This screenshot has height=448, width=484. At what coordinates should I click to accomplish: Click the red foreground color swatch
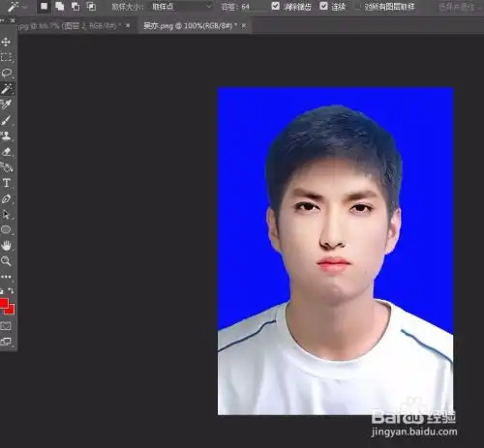(x=4, y=303)
